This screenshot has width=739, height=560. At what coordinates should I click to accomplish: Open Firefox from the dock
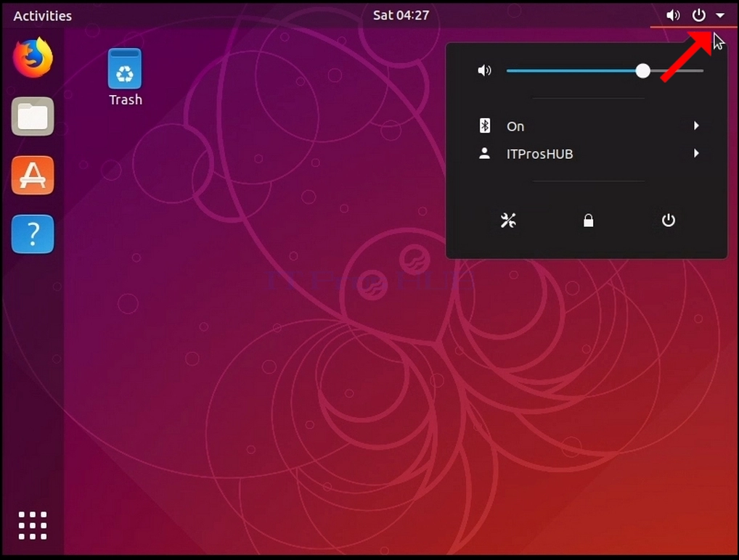tap(33, 57)
